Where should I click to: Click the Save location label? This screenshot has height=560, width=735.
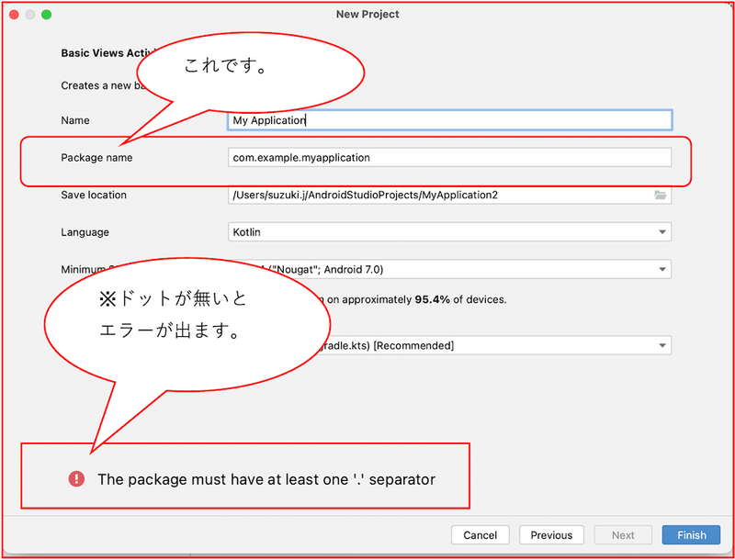[x=94, y=195]
